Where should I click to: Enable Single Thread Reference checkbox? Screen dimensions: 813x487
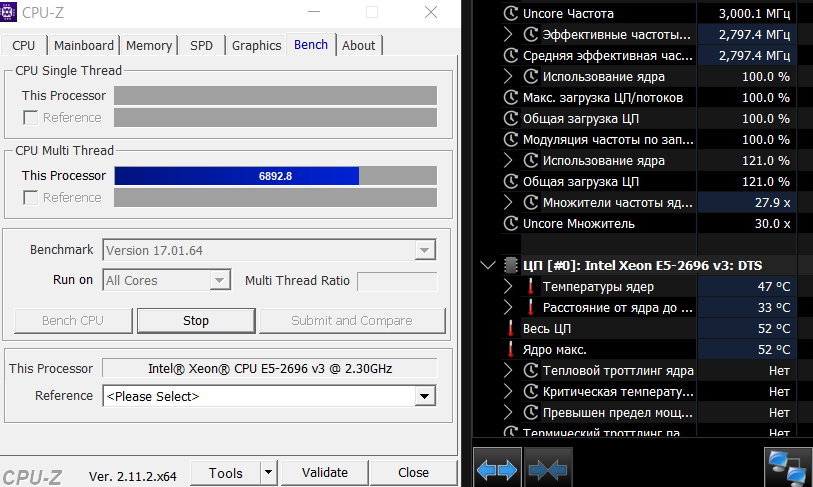(x=31, y=118)
